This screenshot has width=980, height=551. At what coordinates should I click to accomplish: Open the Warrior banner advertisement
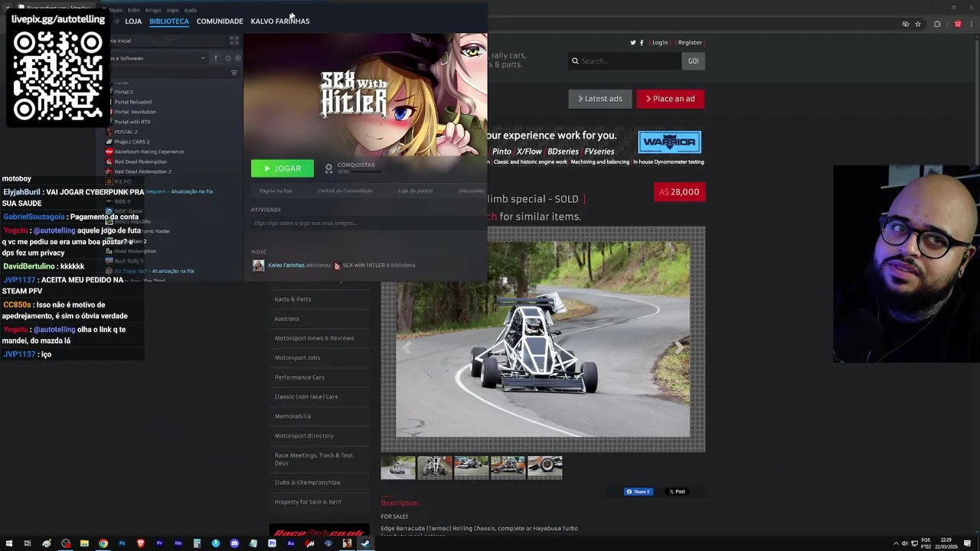click(670, 142)
